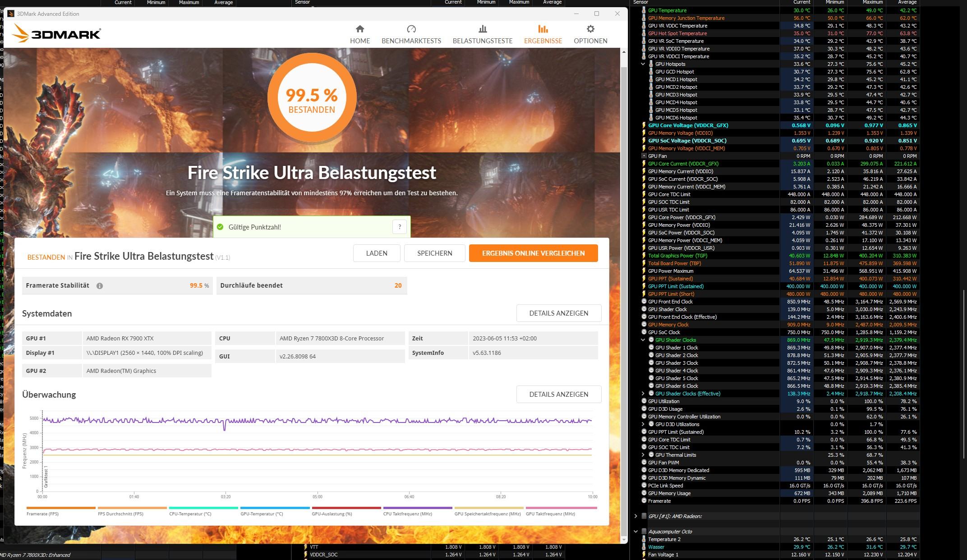
Task: Click the 3DMark logo
Action: (x=56, y=33)
